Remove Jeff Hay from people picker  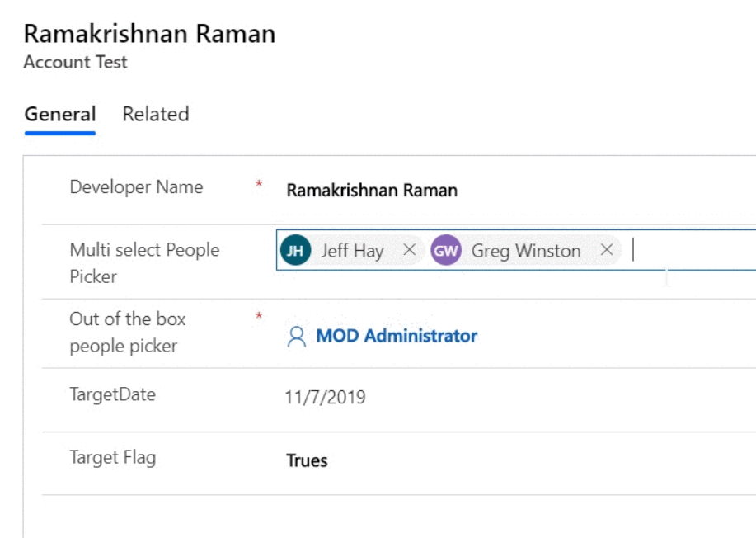(x=410, y=250)
